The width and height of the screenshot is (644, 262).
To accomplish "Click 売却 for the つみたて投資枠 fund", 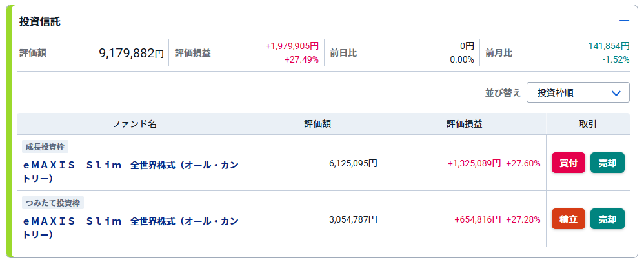I will tap(607, 219).
